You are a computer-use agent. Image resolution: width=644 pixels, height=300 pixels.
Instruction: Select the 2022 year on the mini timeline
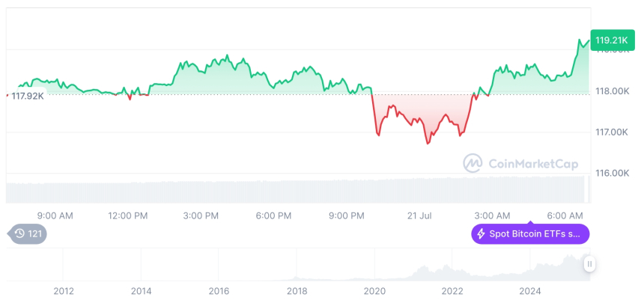click(x=452, y=291)
